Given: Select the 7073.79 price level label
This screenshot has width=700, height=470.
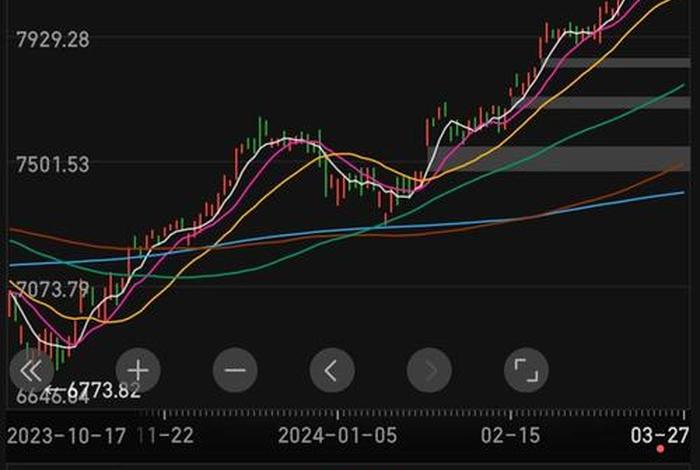Looking at the screenshot, I should (52, 290).
